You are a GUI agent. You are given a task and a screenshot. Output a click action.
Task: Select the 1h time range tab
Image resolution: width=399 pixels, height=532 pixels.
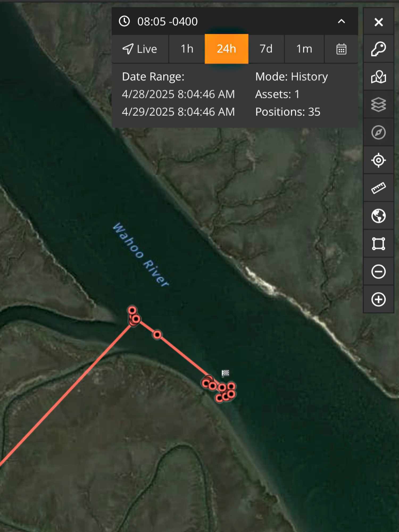[187, 49]
